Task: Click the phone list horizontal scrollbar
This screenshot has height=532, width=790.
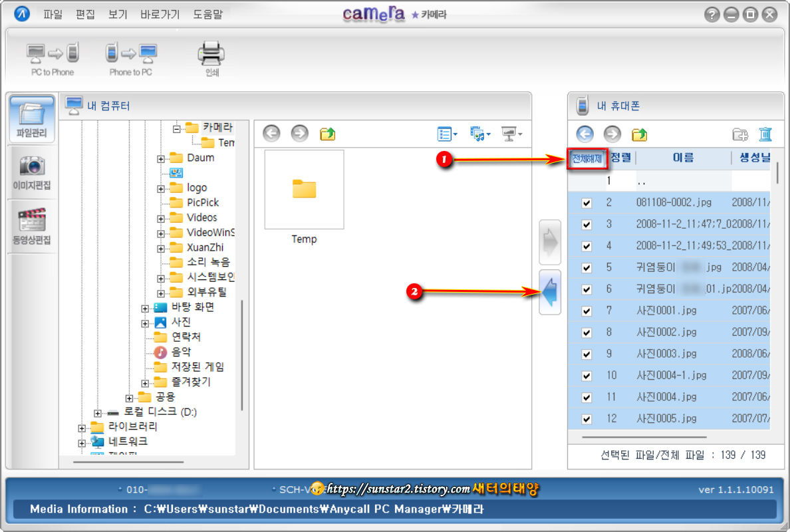Action: pos(644,438)
